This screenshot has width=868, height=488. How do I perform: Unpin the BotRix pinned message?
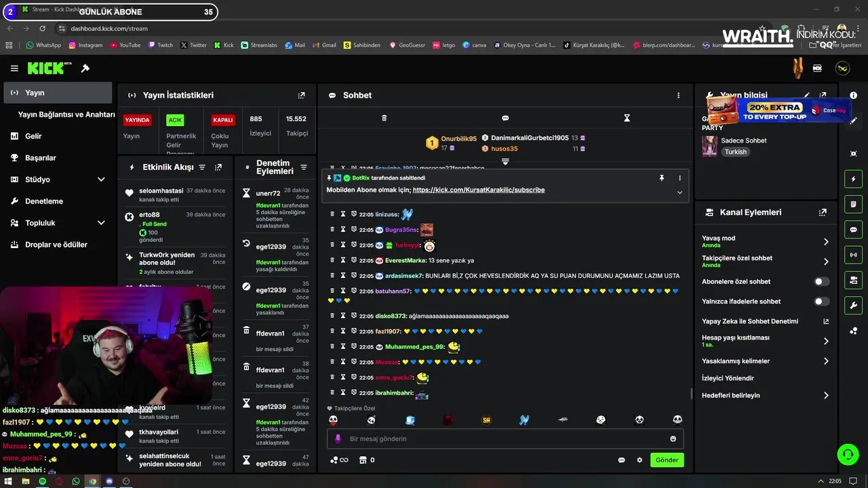point(662,178)
